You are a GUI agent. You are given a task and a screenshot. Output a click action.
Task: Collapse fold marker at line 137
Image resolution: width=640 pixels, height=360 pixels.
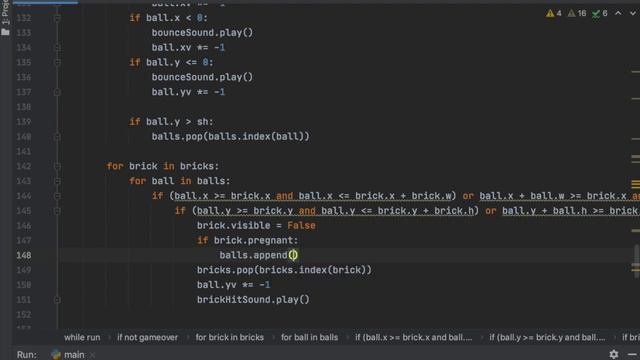[57, 92]
